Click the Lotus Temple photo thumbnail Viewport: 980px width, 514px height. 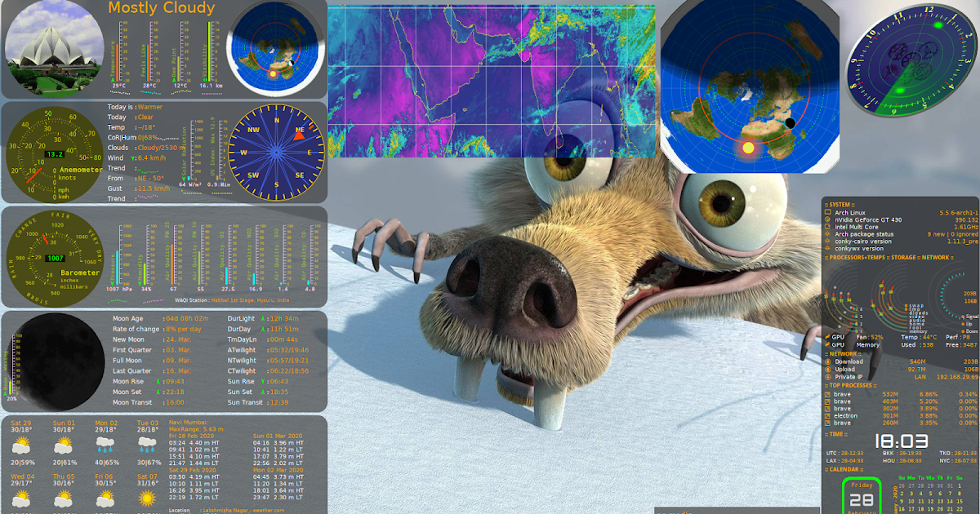55,48
